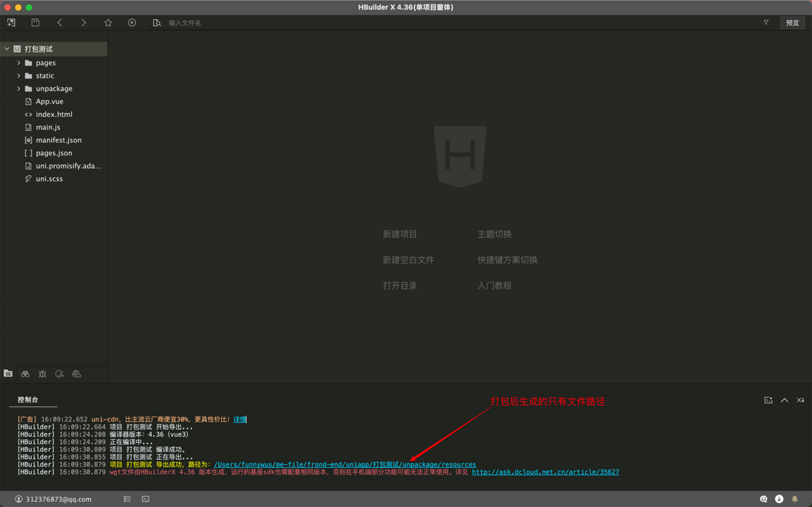Click the 正在编译中... log line
The image size is (812, 507).
[x=132, y=442]
